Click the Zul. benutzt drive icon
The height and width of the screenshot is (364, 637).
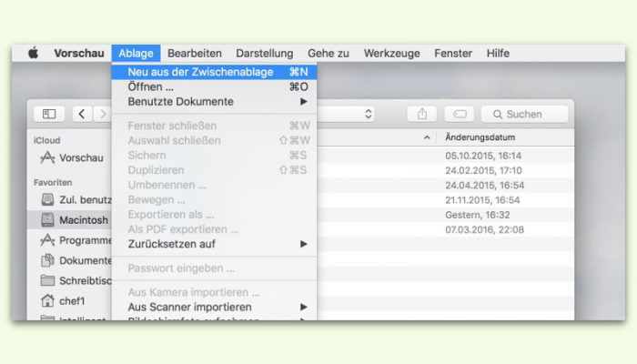point(47,199)
